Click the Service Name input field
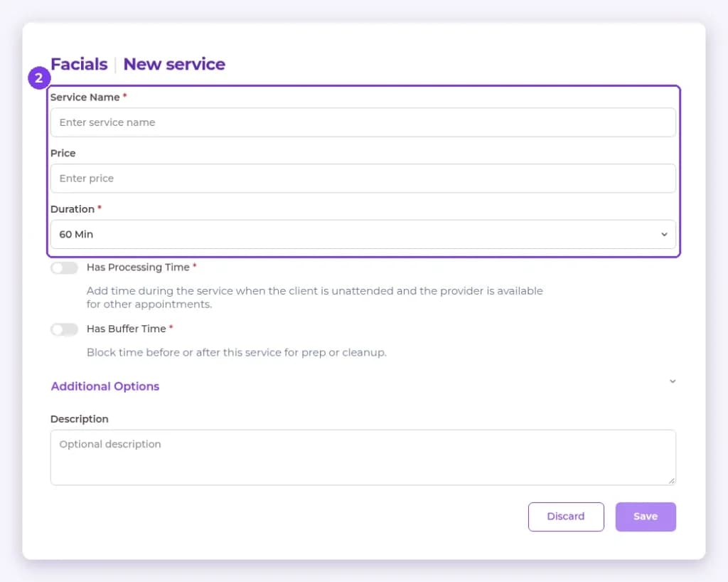Screen dimensions: 728x582 pyautogui.click(x=363, y=122)
